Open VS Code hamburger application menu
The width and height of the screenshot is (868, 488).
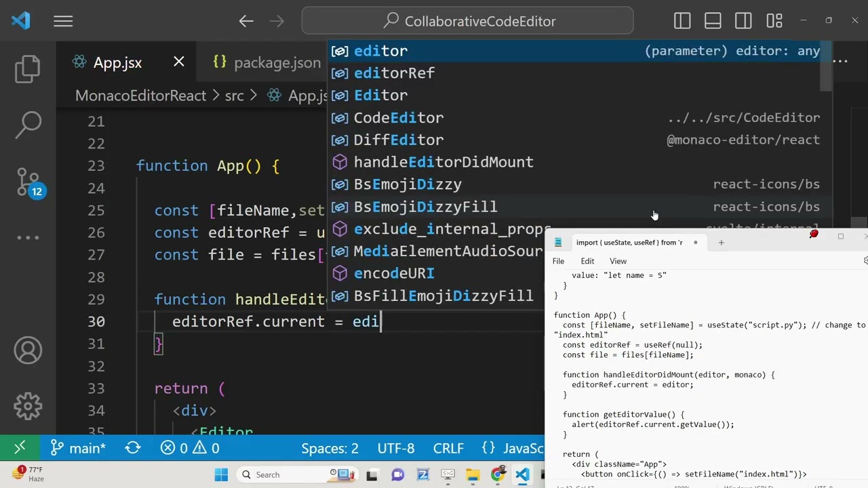(63, 22)
